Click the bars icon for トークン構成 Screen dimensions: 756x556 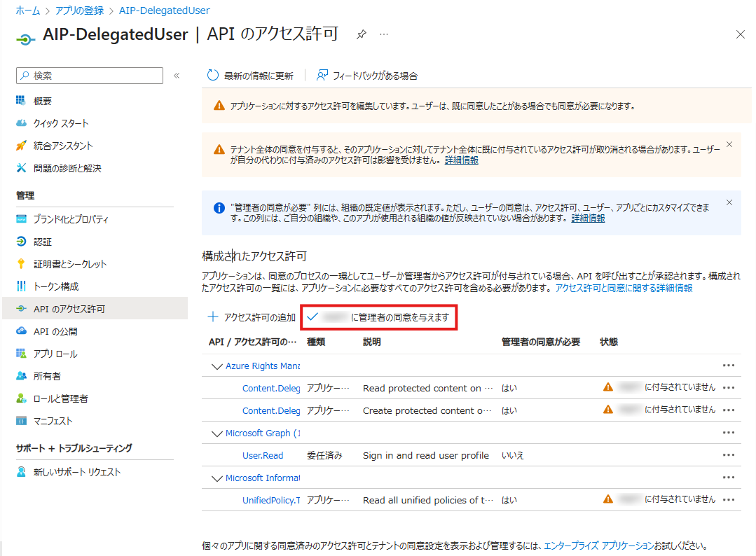21,286
